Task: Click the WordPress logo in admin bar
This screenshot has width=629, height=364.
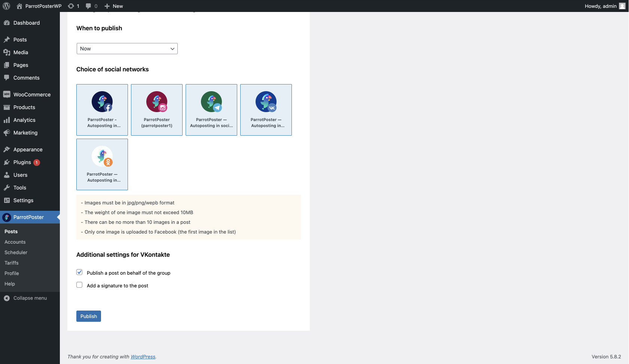Action: coord(6,6)
